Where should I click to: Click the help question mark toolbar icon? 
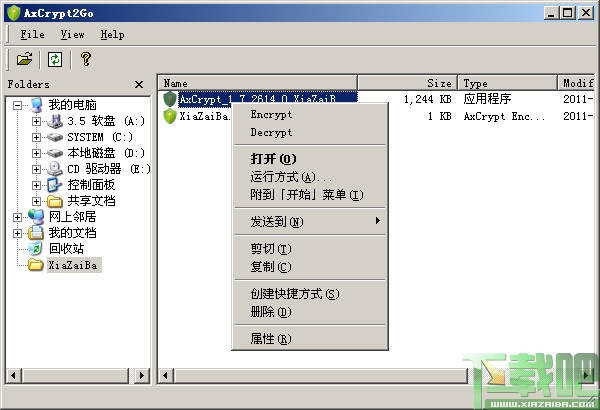(x=86, y=59)
